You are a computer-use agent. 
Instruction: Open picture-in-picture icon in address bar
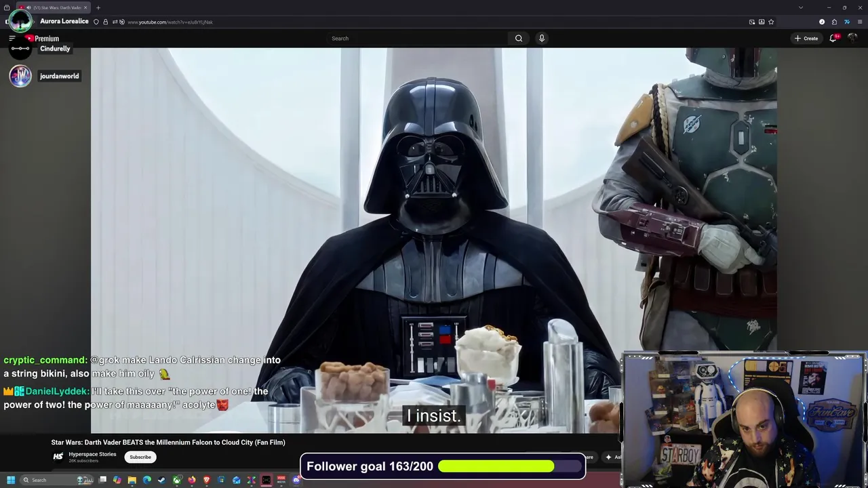751,22
